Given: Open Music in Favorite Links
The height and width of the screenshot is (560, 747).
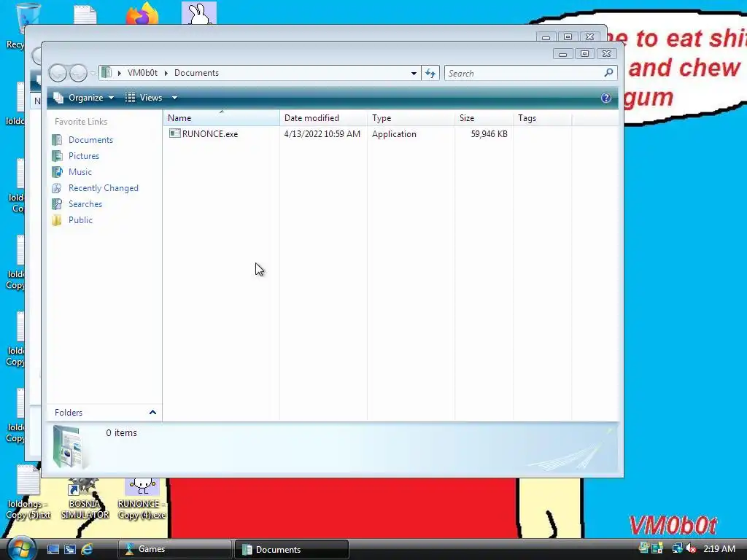Looking at the screenshot, I should coord(80,172).
